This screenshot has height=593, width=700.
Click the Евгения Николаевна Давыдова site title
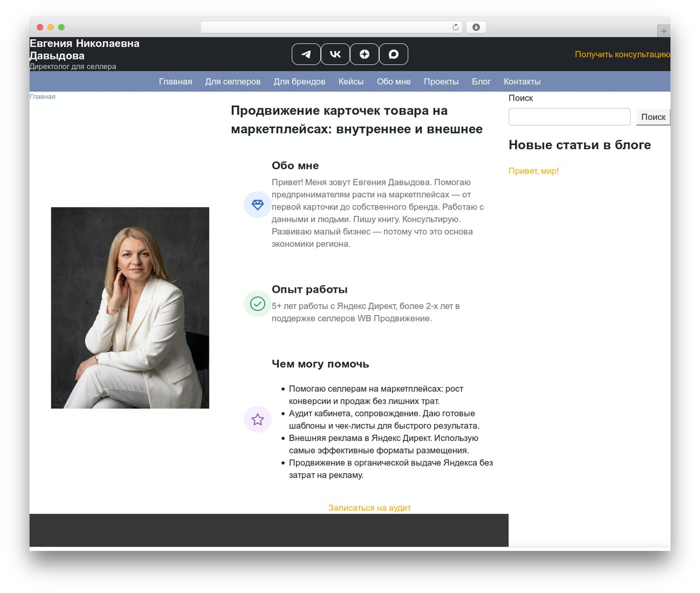(x=85, y=49)
